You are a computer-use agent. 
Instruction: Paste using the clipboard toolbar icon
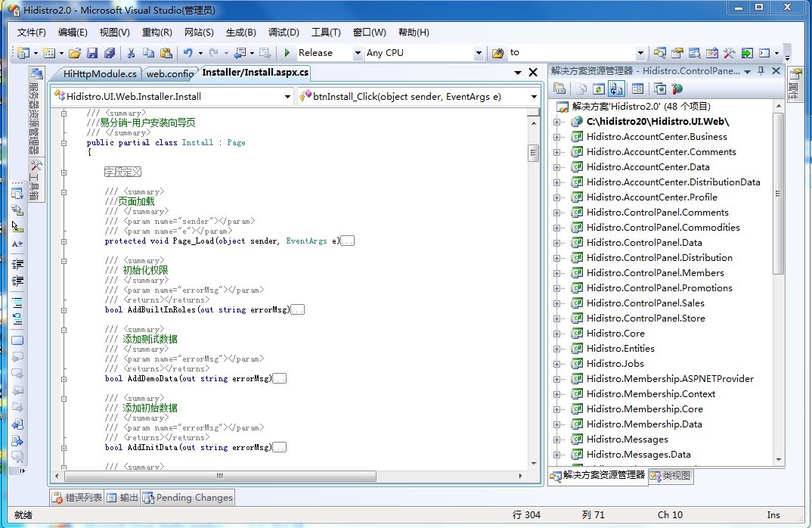166,53
